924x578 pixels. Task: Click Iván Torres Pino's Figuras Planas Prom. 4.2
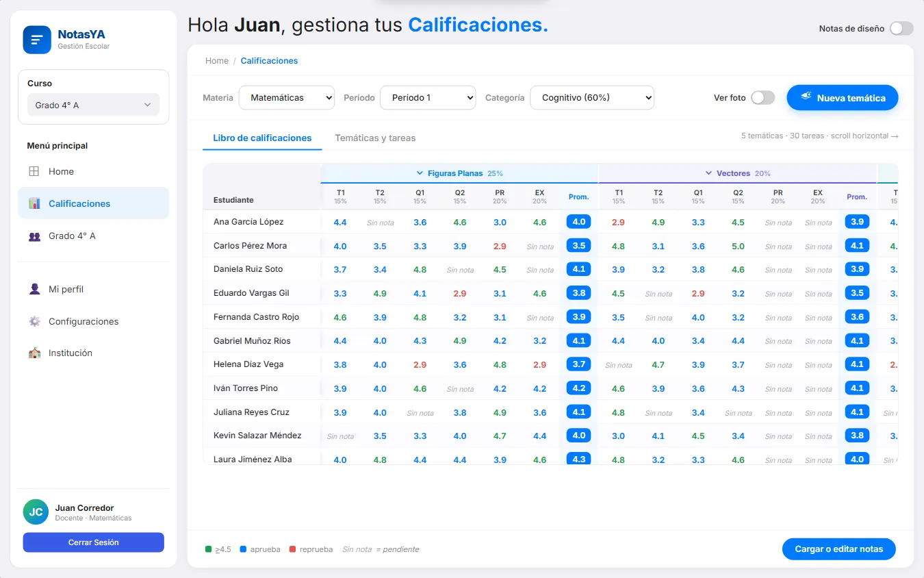pyautogui.click(x=579, y=388)
